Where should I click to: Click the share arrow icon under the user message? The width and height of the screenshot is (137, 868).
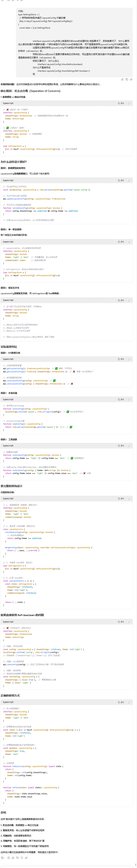pyautogui.click(x=131, y=80)
